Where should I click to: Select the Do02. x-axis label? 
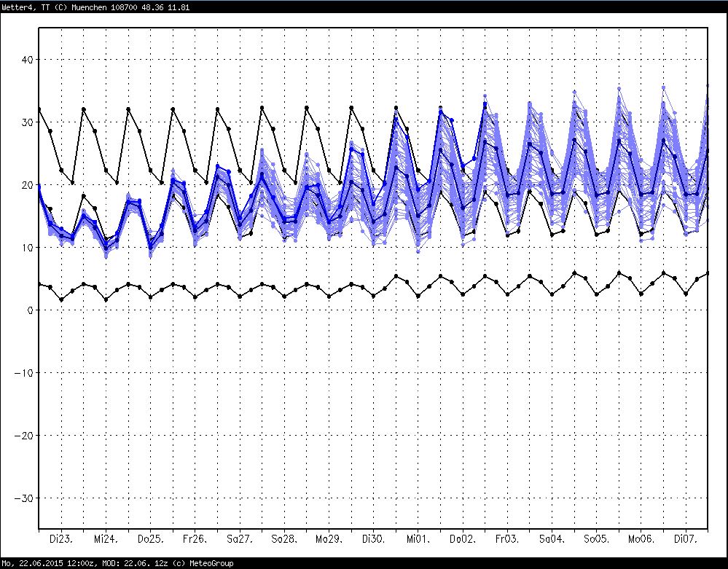point(462,539)
